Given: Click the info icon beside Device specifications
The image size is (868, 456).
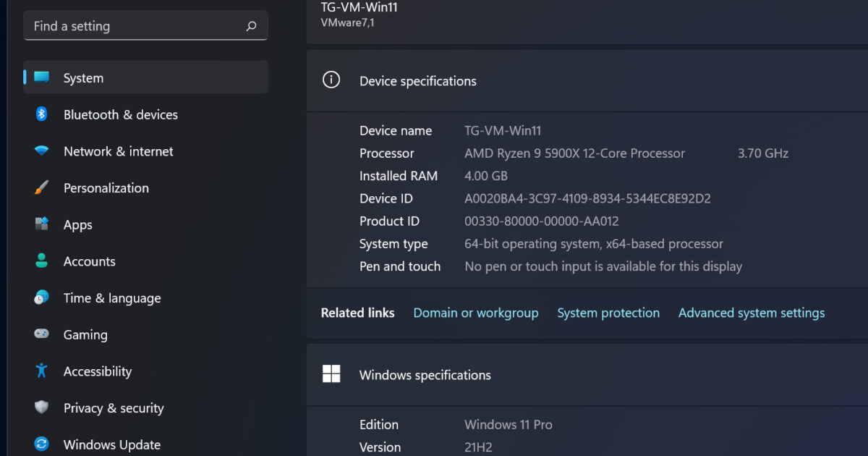Looking at the screenshot, I should click(x=331, y=80).
